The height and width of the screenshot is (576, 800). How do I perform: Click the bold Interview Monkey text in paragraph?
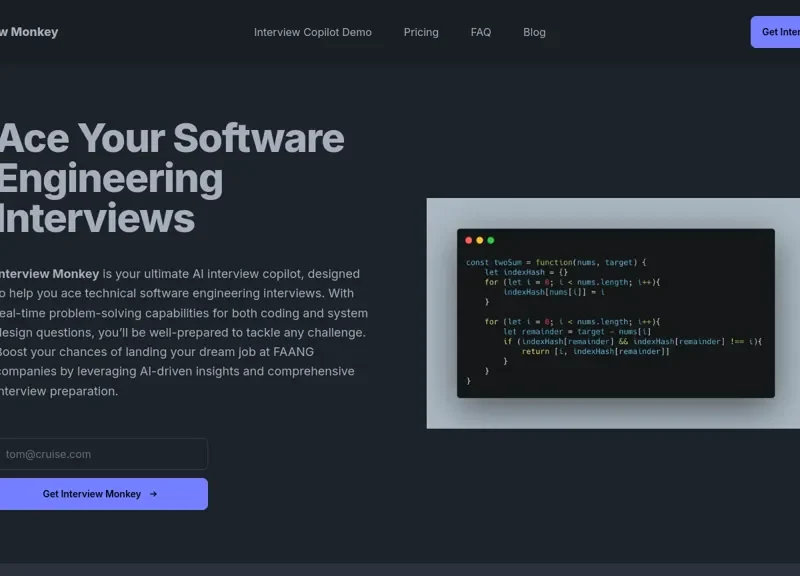50,274
